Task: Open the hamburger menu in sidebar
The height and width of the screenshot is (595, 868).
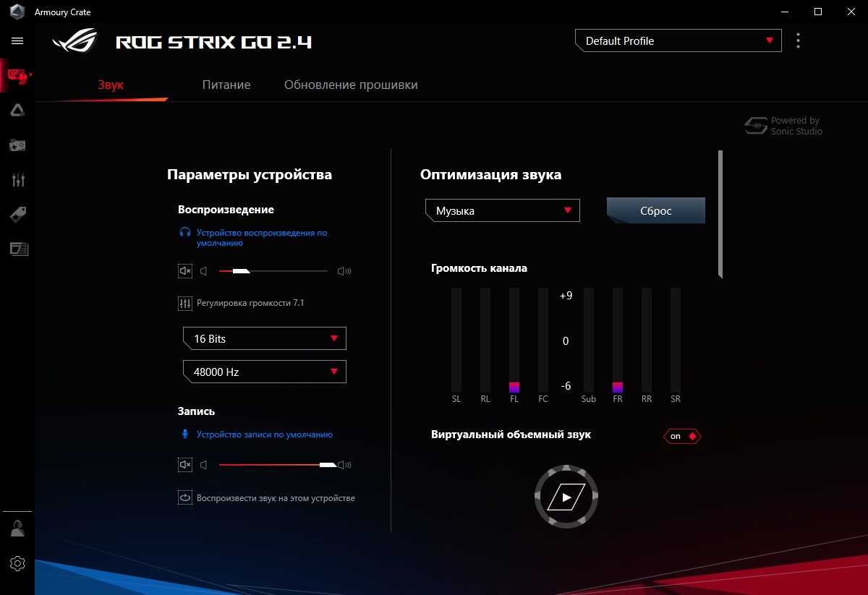Action: coord(18,41)
